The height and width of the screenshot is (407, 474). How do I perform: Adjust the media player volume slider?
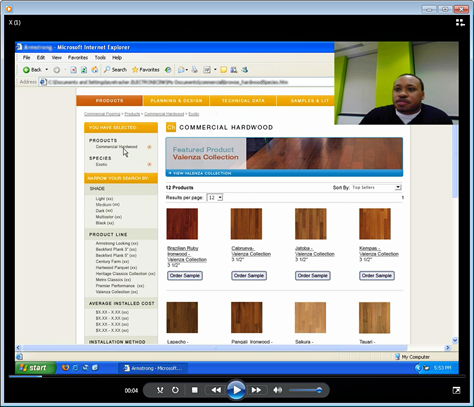(306, 390)
